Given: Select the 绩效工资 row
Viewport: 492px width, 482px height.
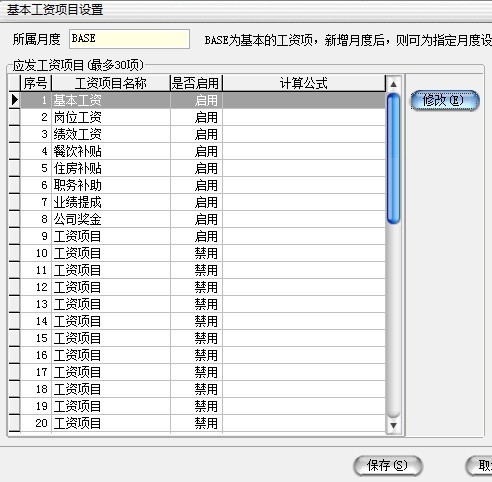Looking at the screenshot, I should click(x=203, y=134).
